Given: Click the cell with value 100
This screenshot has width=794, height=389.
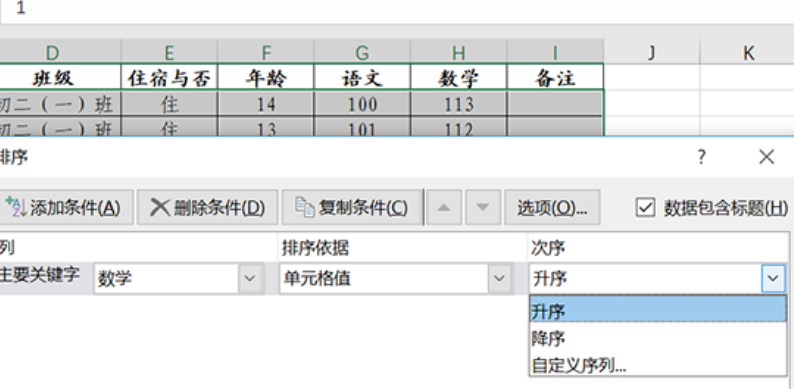Looking at the screenshot, I should click(362, 104).
